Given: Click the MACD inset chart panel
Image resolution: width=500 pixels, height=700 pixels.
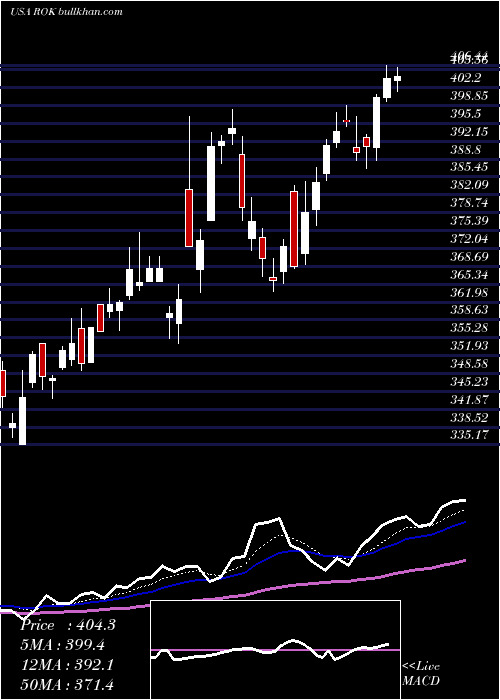Looking at the screenshot, I should coord(275,650).
